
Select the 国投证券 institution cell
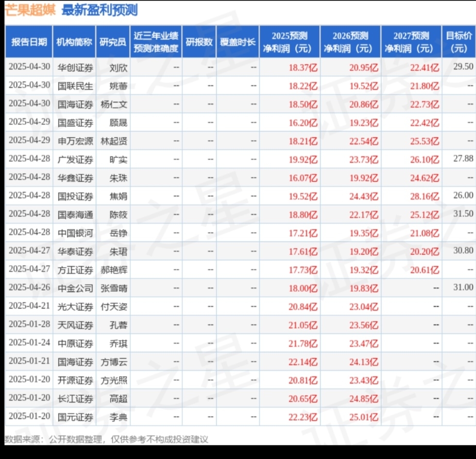pos(75,196)
